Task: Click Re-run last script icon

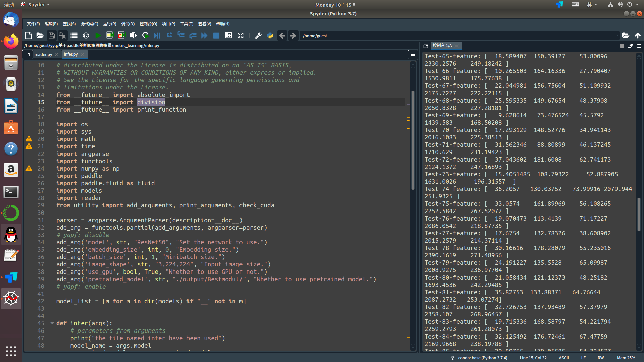Action: coord(145,36)
